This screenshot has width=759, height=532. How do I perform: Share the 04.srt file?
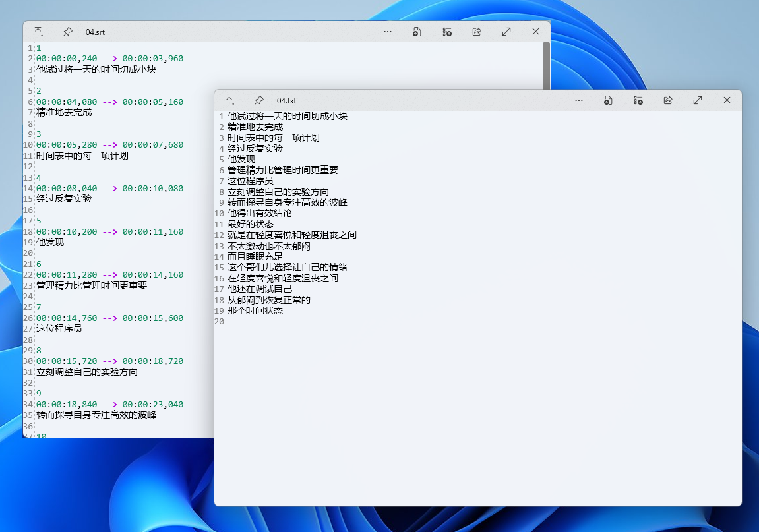477,32
